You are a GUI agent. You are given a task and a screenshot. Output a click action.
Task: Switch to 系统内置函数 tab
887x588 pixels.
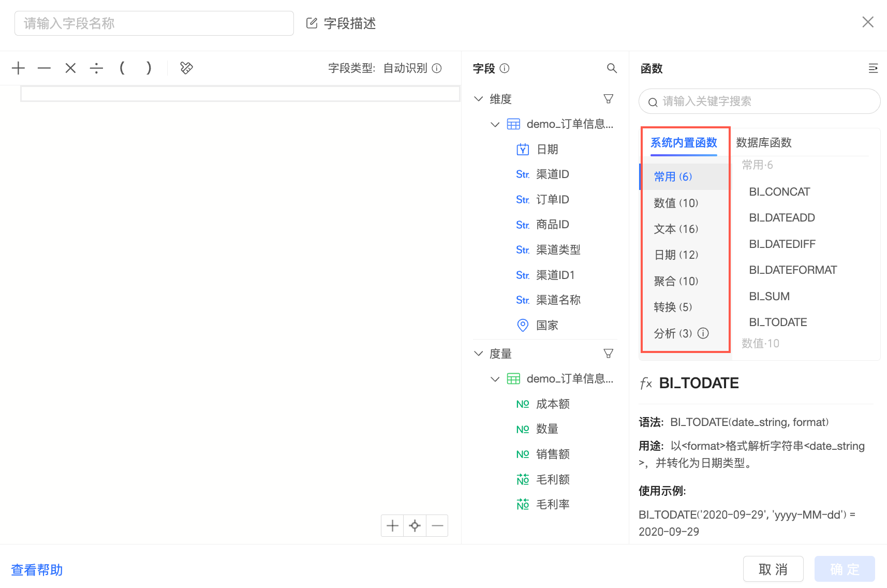point(684,143)
